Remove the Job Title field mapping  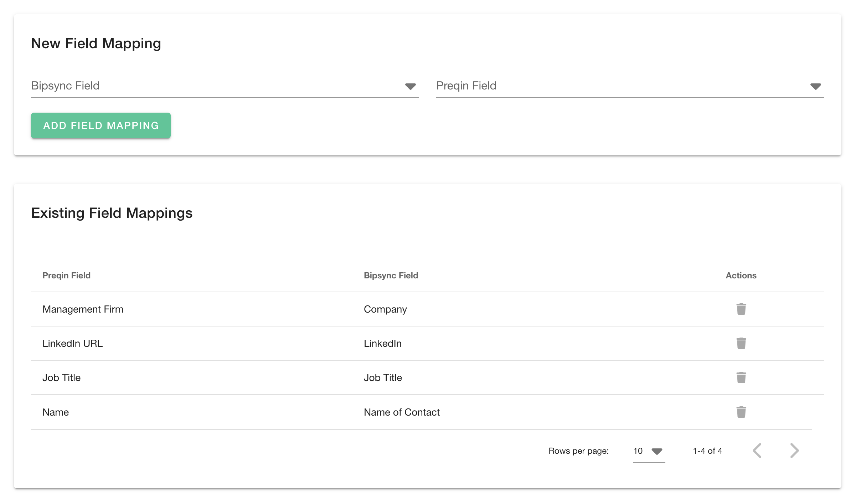[x=741, y=377]
